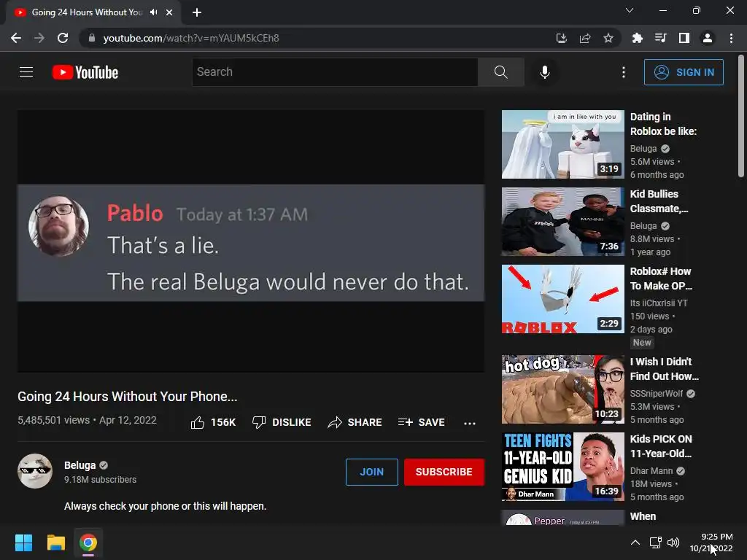Open Chrome extensions puzzle icon
The height and width of the screenshot is (560, 747).
tap(638, 38)
